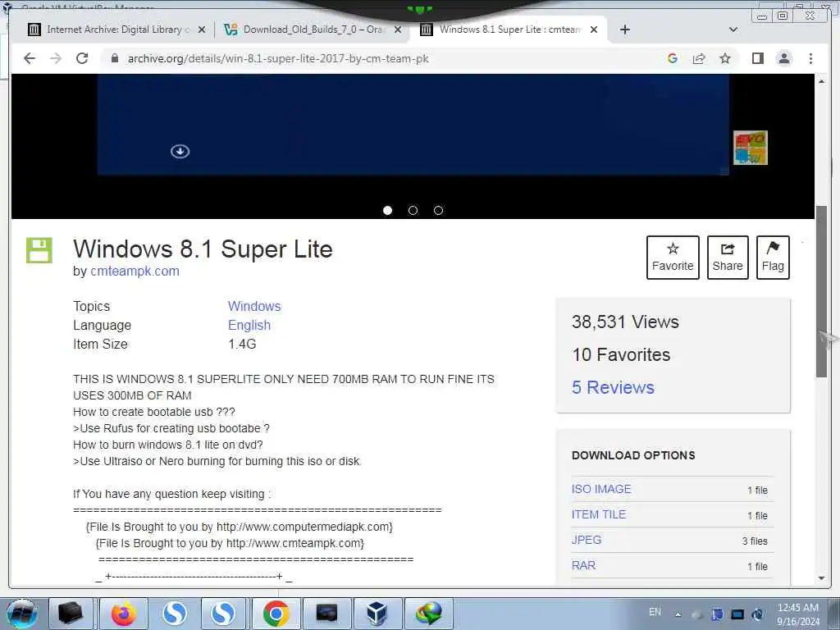Open second blue S app in taskbar
This screenshot has width=840, height=630.
point(223,614)
